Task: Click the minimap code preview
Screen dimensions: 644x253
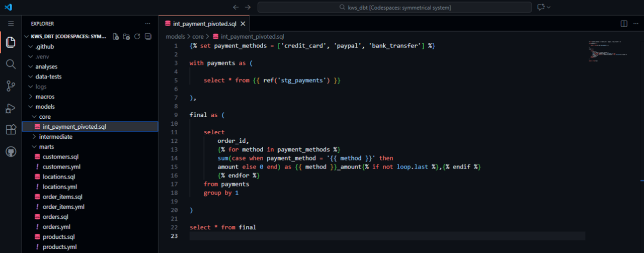Action: click(x=607, y=51)
